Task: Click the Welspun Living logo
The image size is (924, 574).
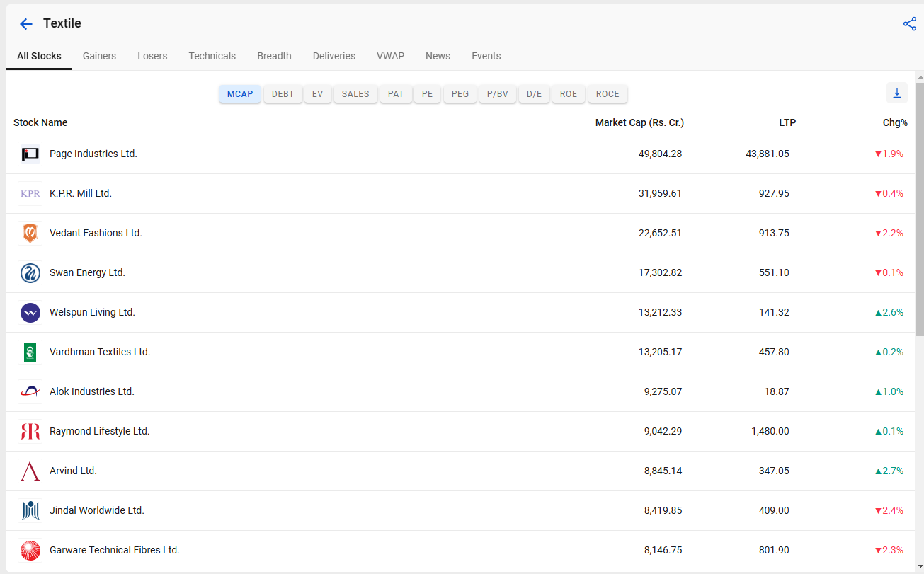Action: (x=30, y=312)
